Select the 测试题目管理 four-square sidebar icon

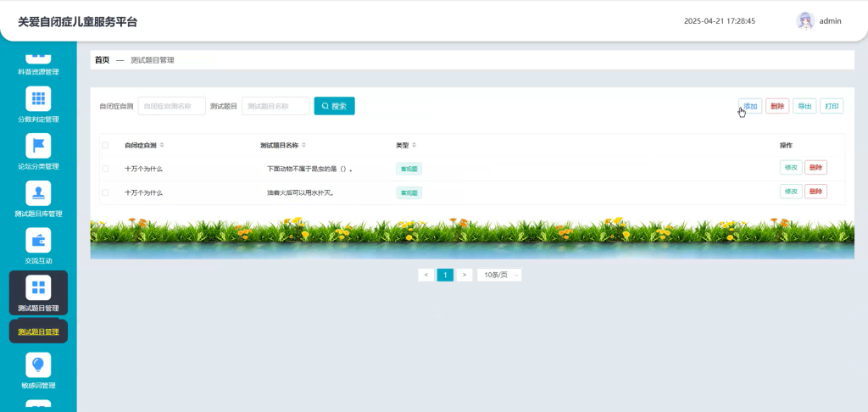tap(38, 287)
